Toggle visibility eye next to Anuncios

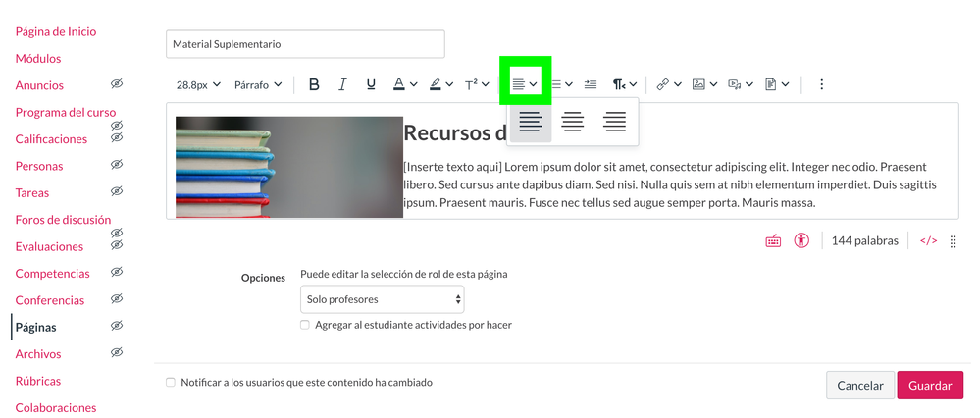click(x=117, y=85)
